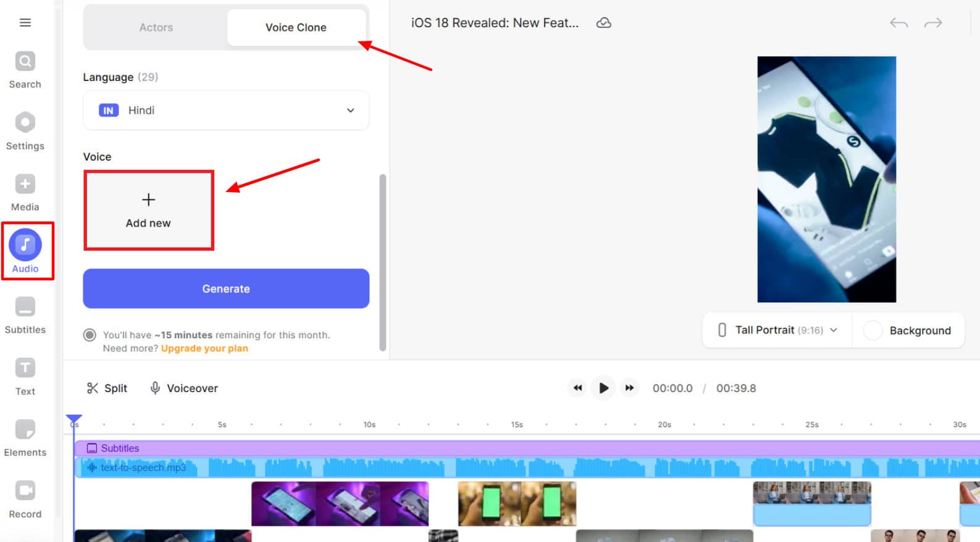Screen dimensions: 980x542
Task: Fast forward the playback
Action: (629, 388)
